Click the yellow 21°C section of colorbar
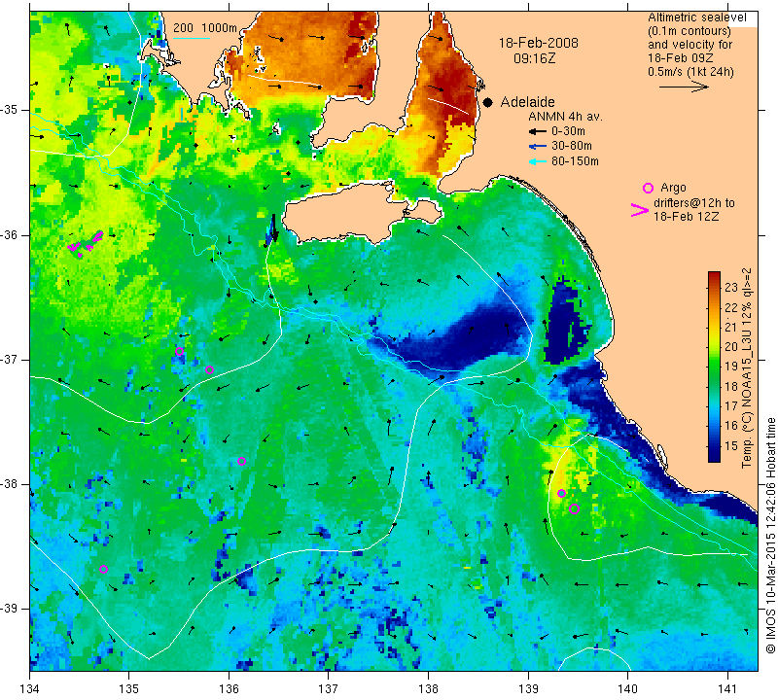778x700 pixels. [x=714, y=327]
